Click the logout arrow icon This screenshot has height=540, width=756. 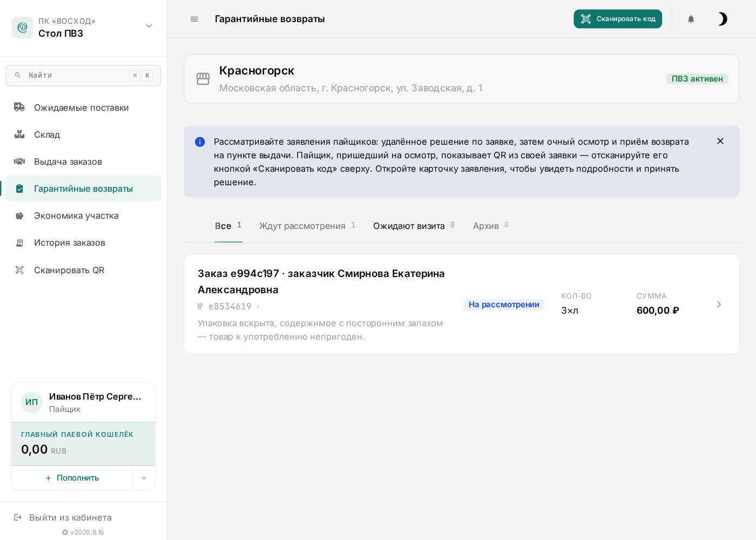(x=18, y=517)
